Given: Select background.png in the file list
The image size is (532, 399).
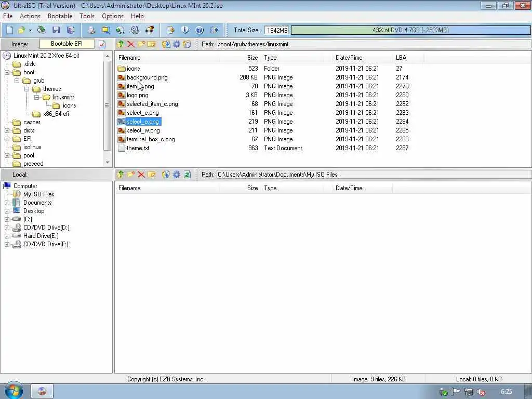Looking at the screenshot, I should (147, 77).
